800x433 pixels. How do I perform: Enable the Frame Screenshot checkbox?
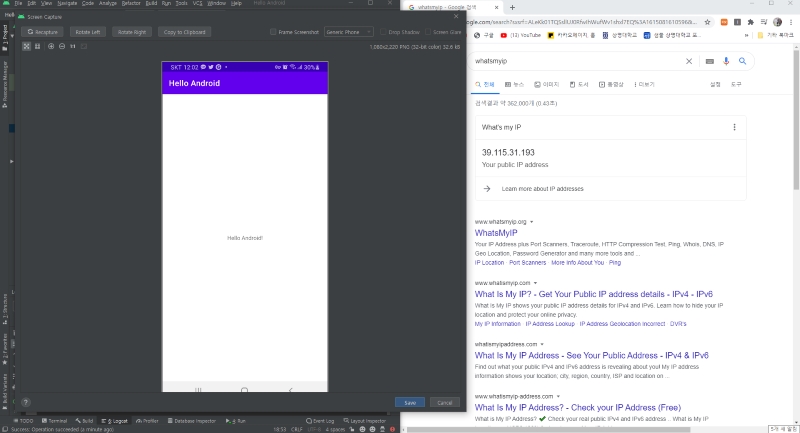(273, 32)
